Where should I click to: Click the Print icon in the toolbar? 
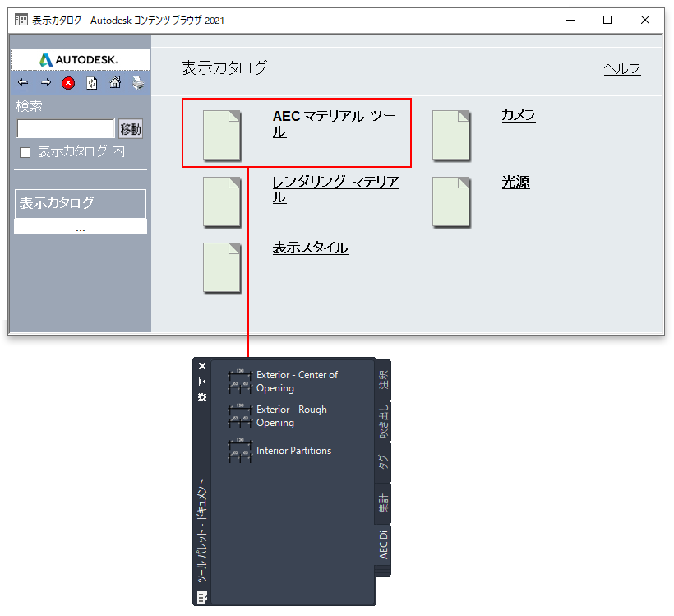(x=138, y=82)
